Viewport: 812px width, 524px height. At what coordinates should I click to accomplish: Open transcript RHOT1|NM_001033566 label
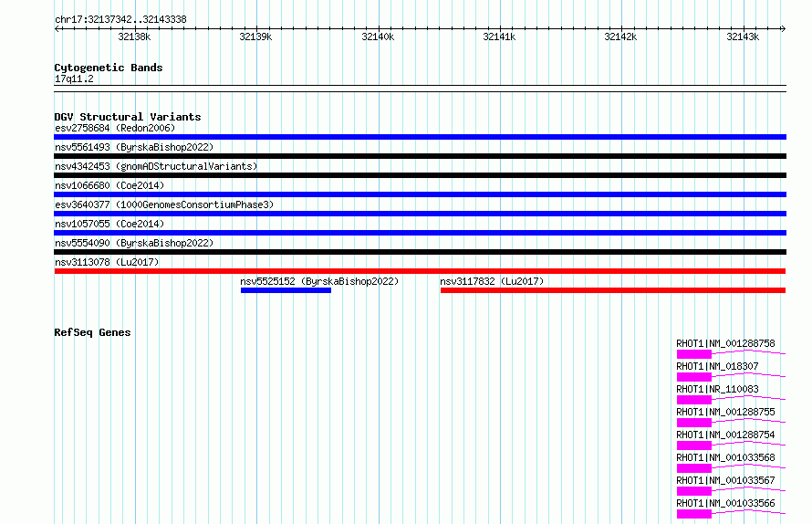coord(725,503)
